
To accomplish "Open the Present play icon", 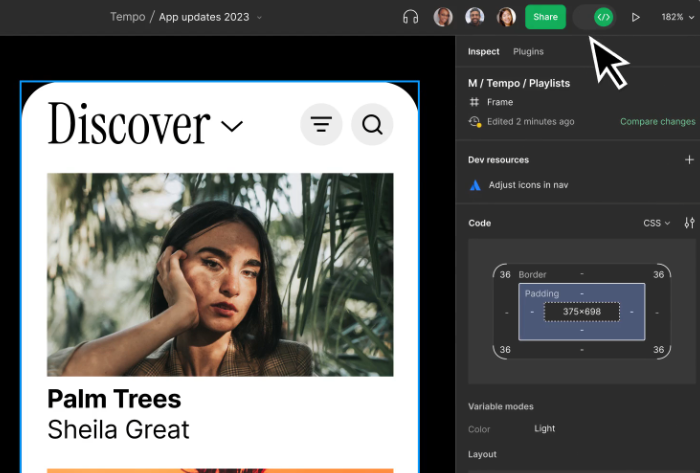I will tap(635, 17).
